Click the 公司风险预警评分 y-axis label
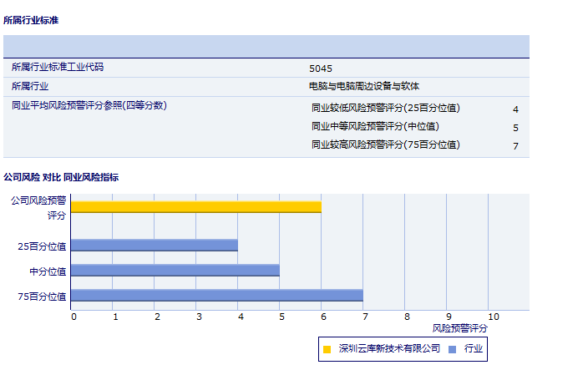The height and width of the screenshot is (365, 588). (x=38, y=207)
